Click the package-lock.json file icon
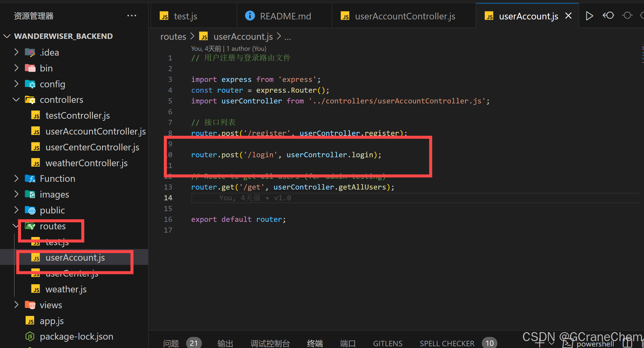This screenshot has height=348, width=644. [x=30, y=337]
